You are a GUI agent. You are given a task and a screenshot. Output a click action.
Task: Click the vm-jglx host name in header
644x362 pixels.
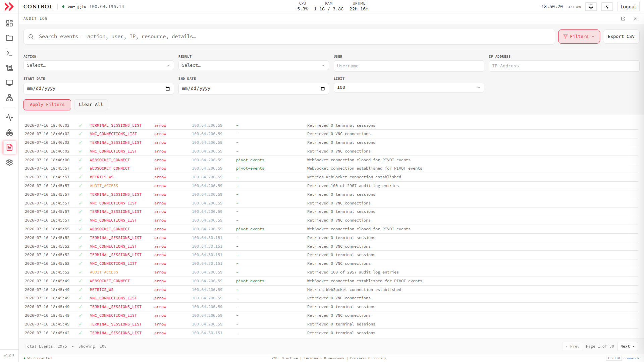click(77, 7)
